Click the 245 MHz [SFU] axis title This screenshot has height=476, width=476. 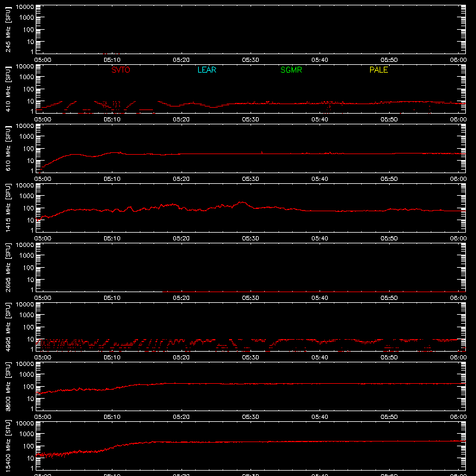click(8, 30)
